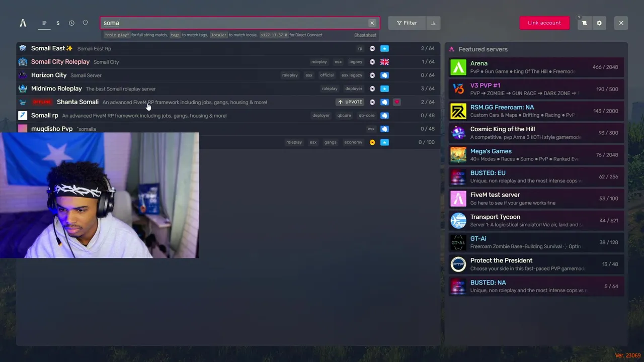
Task: Click the gold badge on the last server row
Action: (x=372, y=142)
